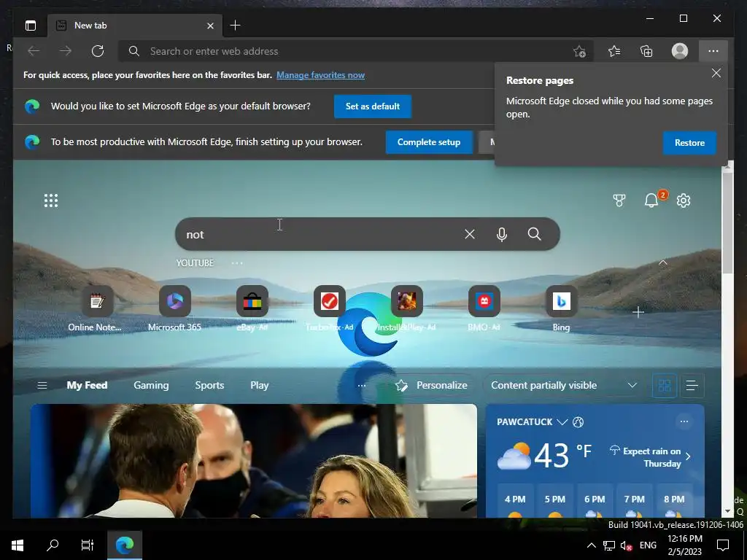This screenshot has width=747, height=560.
Task: Open the taskbar clock and date
Action: (x=684, y=545)
